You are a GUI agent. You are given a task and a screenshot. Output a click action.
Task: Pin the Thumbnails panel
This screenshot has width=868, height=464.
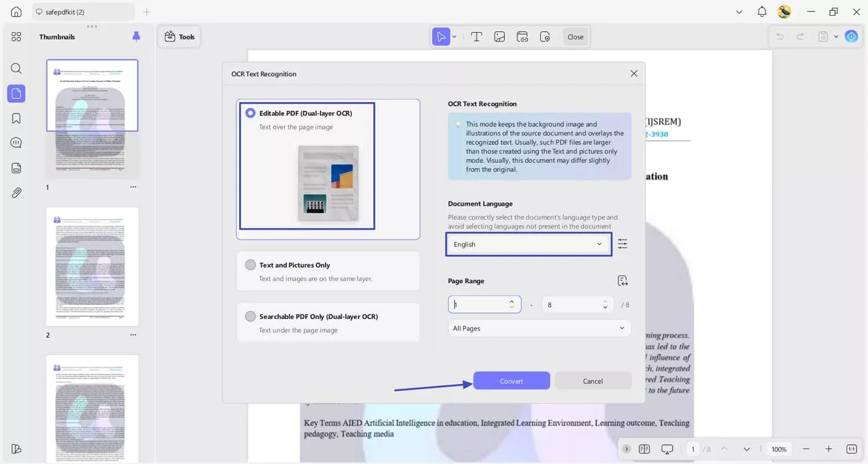[x=136, y=37]
